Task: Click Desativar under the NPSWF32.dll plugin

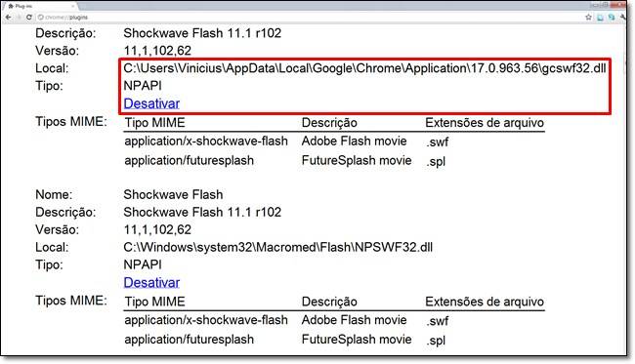Action: 151,283
